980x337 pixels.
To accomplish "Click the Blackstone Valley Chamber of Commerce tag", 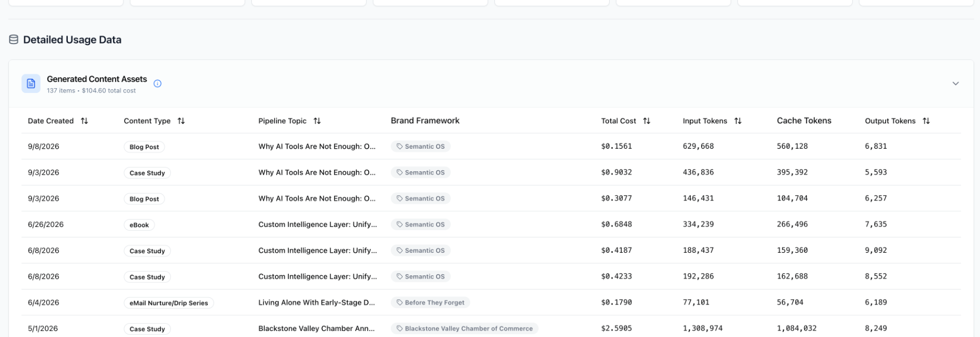I will (x=465, y=328).
